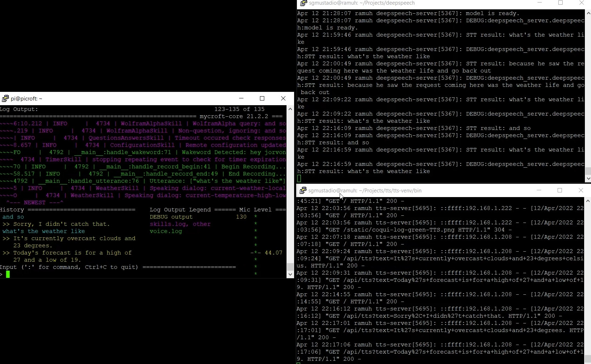Click the deepspeech window's PuTTY icon
This screenshot has height=364, width=591.
point(303,3)
